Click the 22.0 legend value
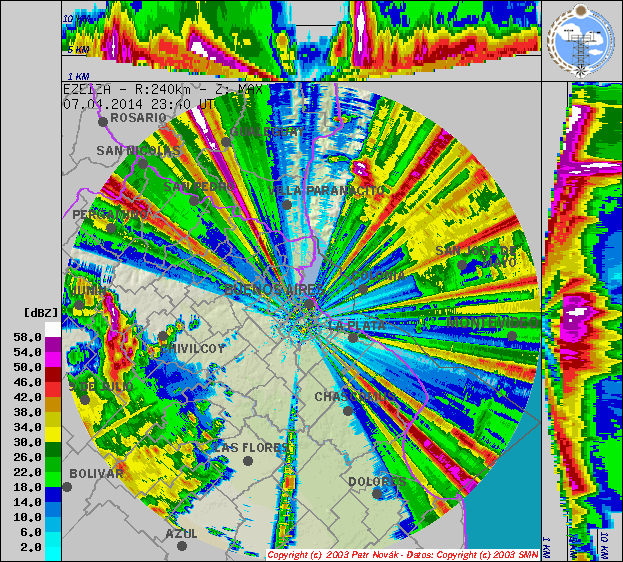This screenshot has width=623, height=562. 27,472
